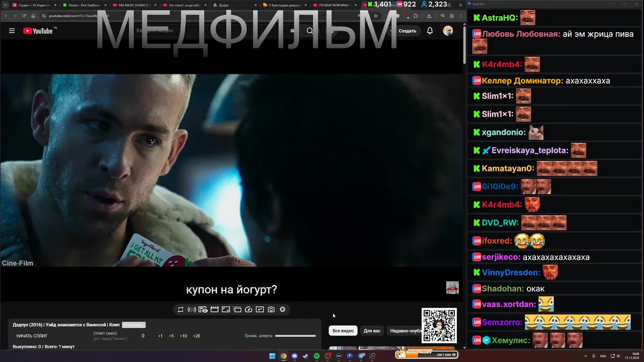
Task: Click the Deadpool video player frame
Action: pyautogui.click(x=231, y=170)
